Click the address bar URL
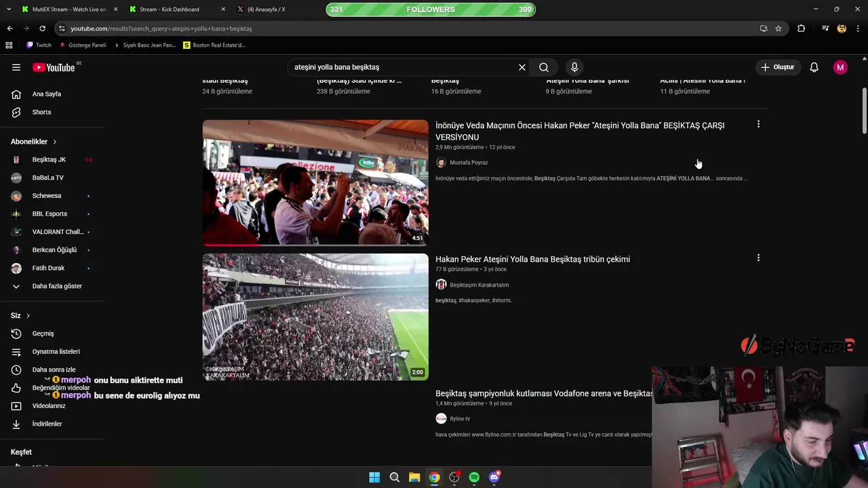Viewport: 868px width, 488px height. coord(161,28)
